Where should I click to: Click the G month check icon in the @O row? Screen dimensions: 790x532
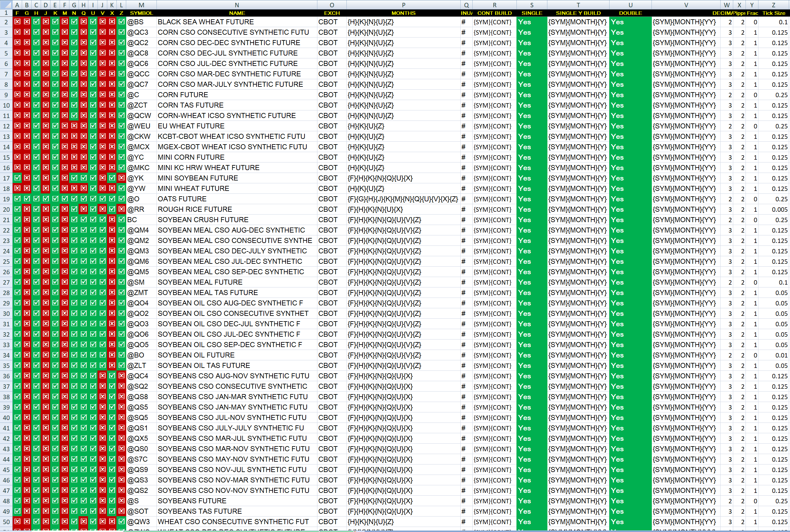[x=27, y=199]
